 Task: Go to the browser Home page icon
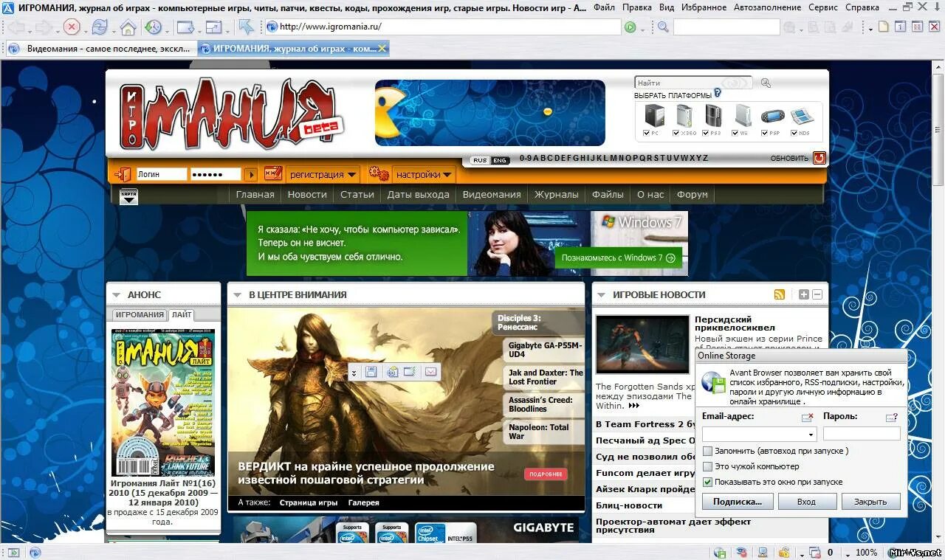pos(128,27)
